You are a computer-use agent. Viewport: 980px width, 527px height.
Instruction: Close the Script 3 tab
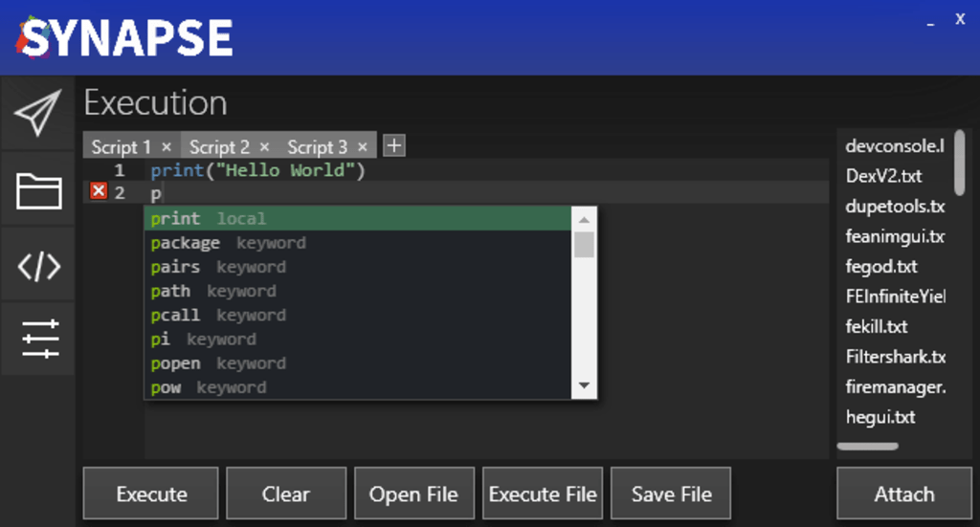pos(362,146)
